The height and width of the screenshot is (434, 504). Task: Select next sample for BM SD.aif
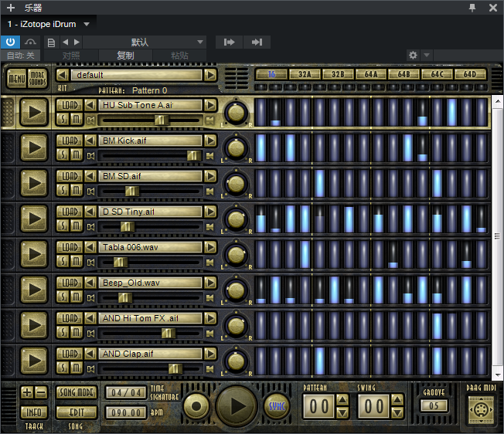pos(210,176)
